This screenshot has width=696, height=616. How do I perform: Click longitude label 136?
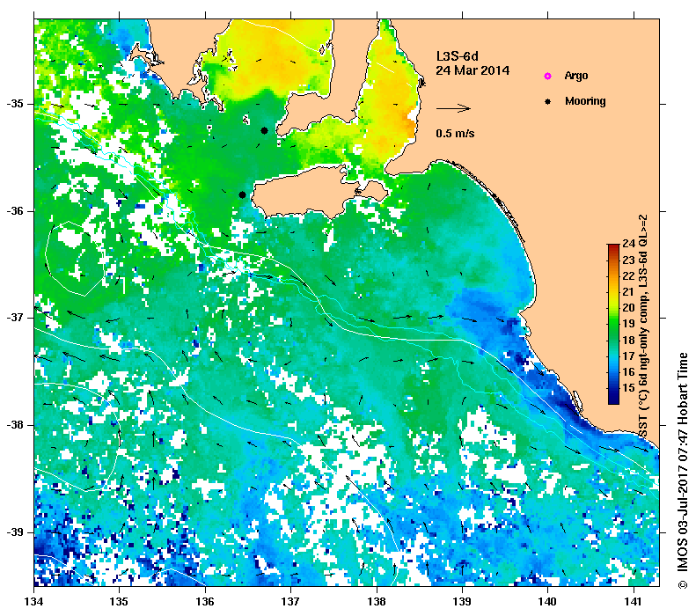tap(205, 602)
